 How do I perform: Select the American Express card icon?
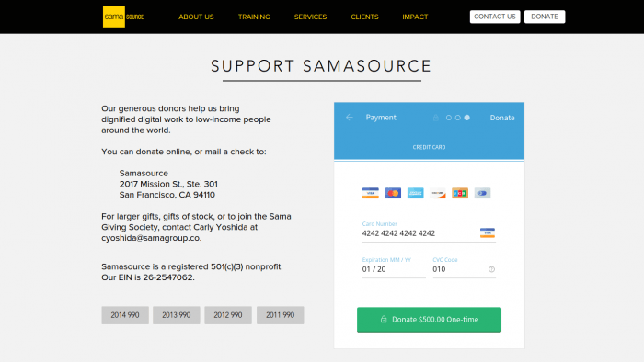(415, 193)
